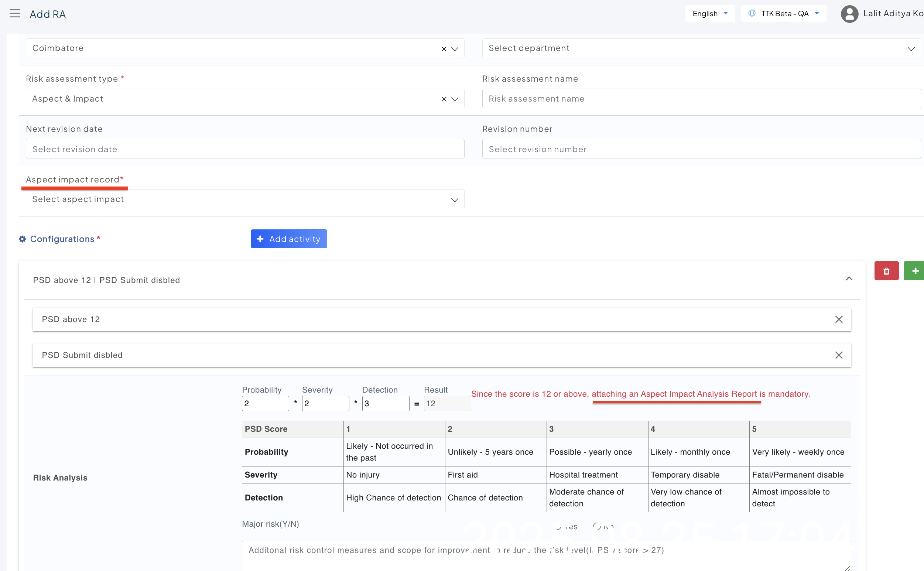
Task: Remove the 'PSD above 12' item
Action: pyautogui.click(x=839, y=319)
